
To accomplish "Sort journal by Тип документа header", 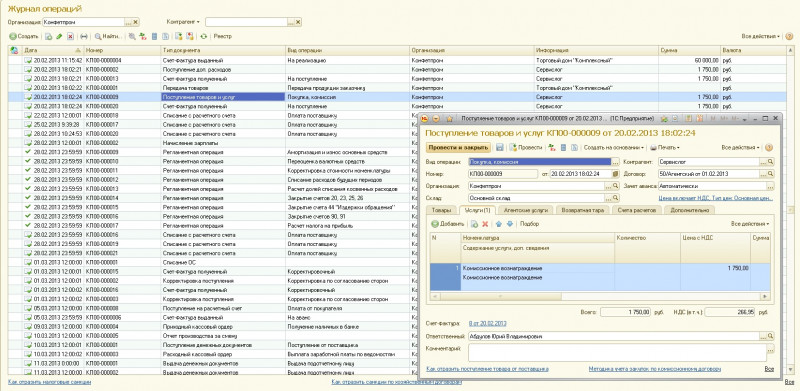I will pos(223,51).
